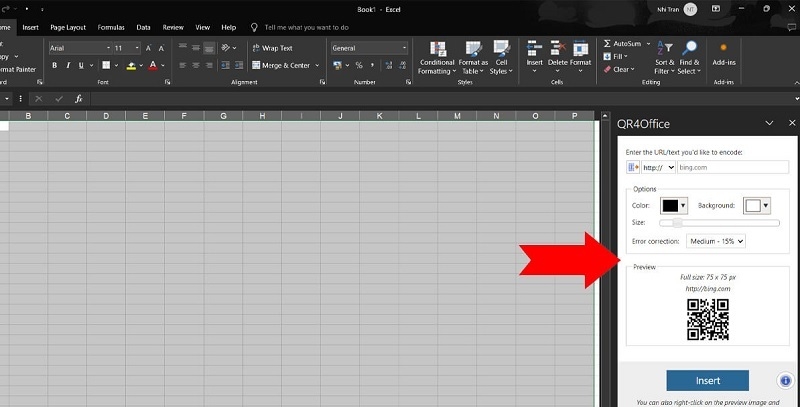Expand the Error correction dropdown

(715, 241)
